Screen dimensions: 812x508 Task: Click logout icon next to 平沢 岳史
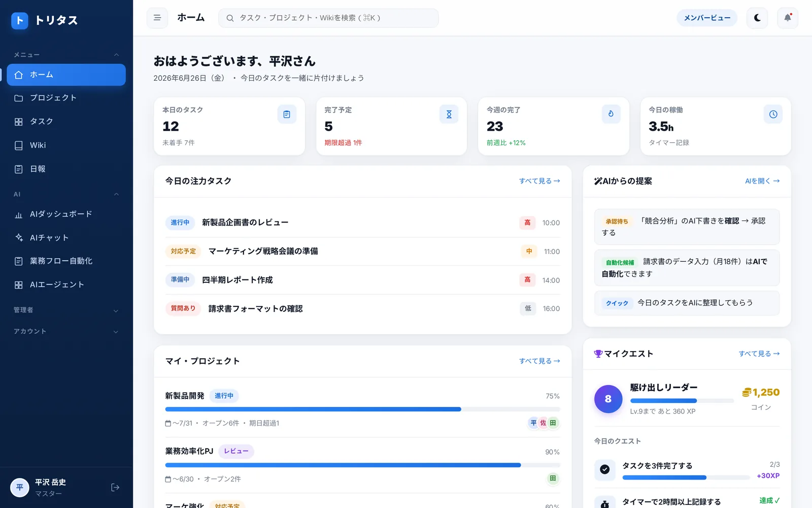[115, 487]
